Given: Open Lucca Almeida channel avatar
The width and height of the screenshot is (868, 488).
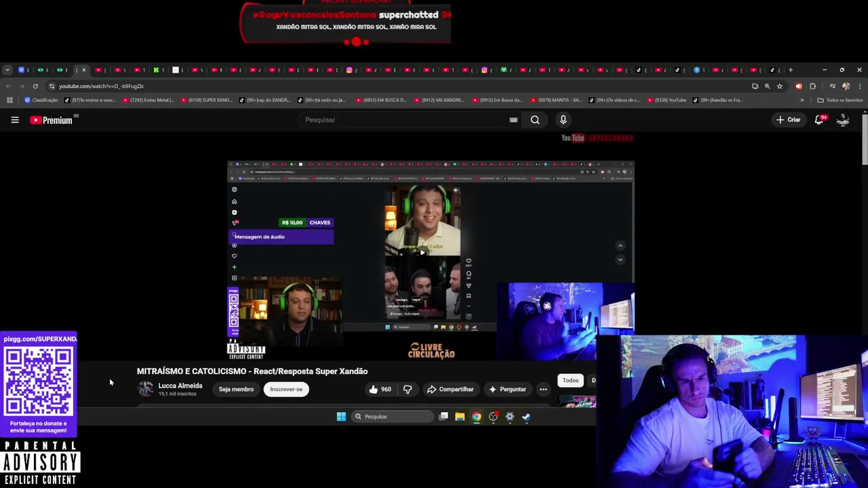Looking at the screenshot, I should pyautogui.click(x=145, y=388).
